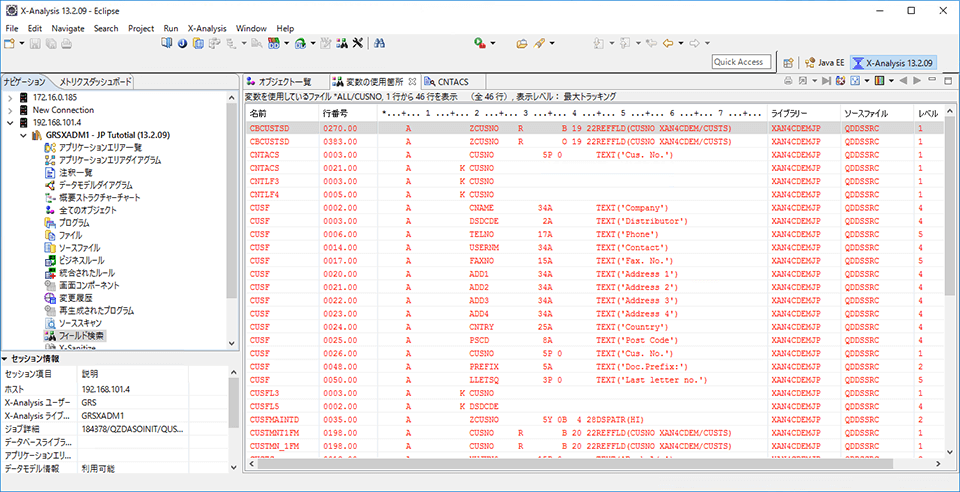Image resolution: width=960 pixels, height=492 pixels.
Task: Switch to Java EE perspective
Action: coord(824,62)
